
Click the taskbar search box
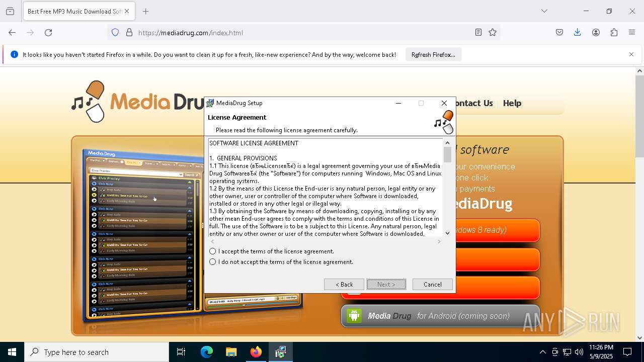(x=97, y=352)
